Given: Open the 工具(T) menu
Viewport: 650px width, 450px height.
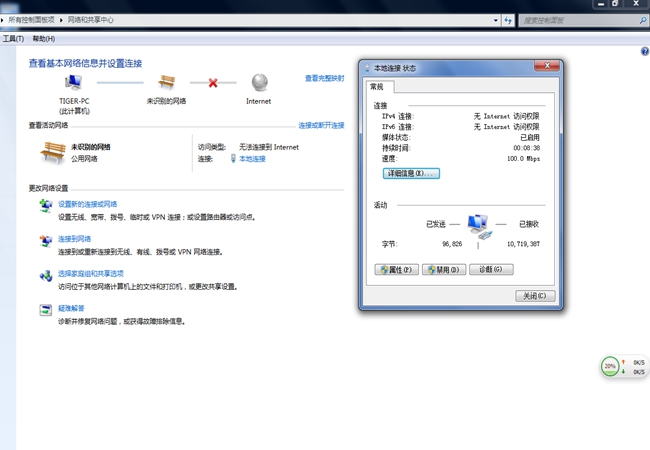Looking at the screenshot, I should (x=13, y=39).
